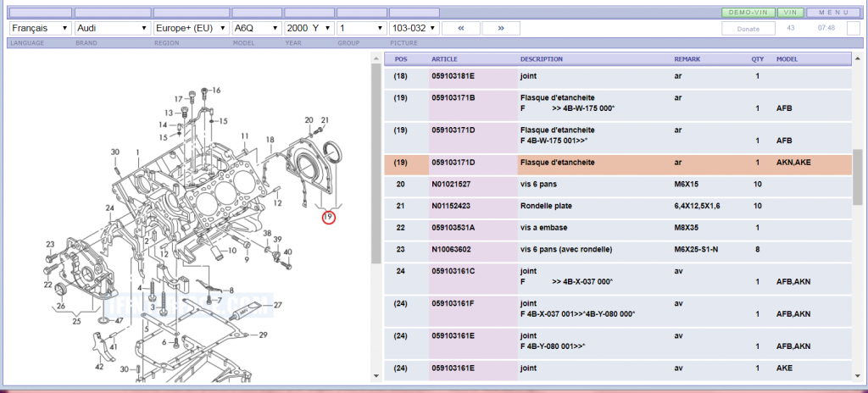Open the Language dropdown showing Français
This screenshot has width=868, height=393.
point(39,28)
